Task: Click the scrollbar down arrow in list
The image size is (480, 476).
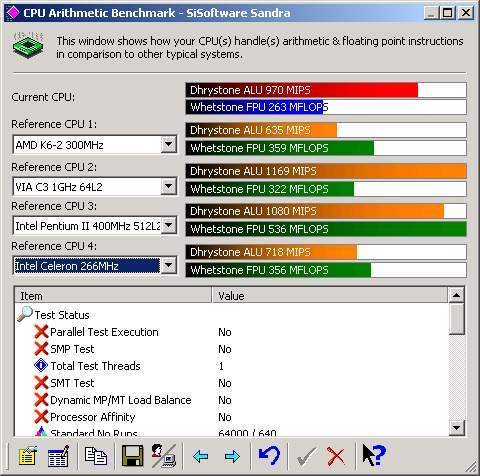Action: 456,427
